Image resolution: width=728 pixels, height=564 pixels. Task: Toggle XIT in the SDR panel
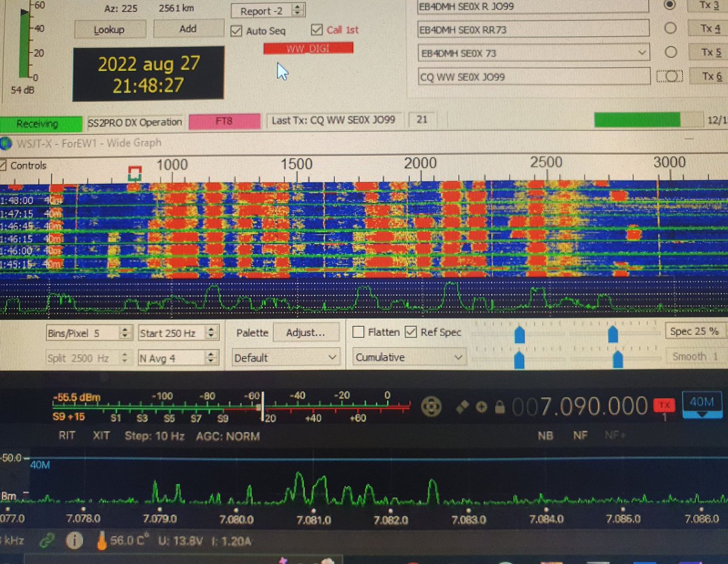[101, 435]
